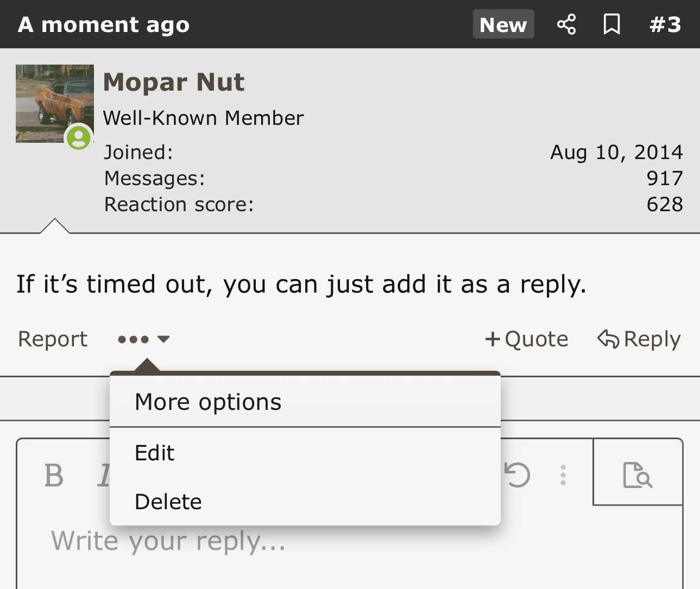This screenshot has height=589, width=700.
Task: Click the #3 post number link
Action: pos(665,24)
